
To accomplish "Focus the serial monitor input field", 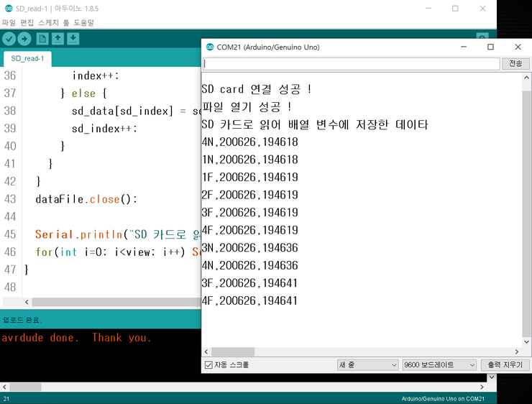I will pyautogui.click(x=351, y=64).
